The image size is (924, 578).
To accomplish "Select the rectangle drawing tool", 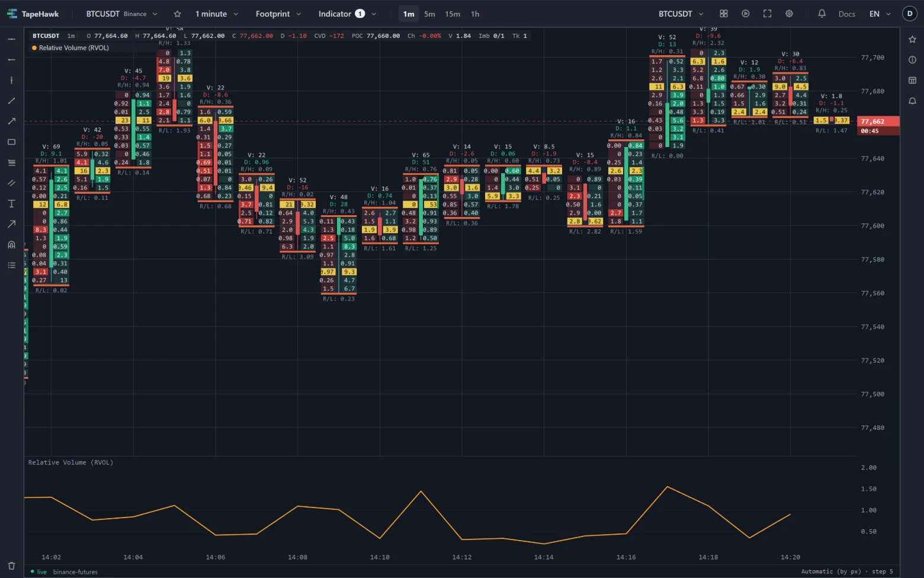I will 11,142.
